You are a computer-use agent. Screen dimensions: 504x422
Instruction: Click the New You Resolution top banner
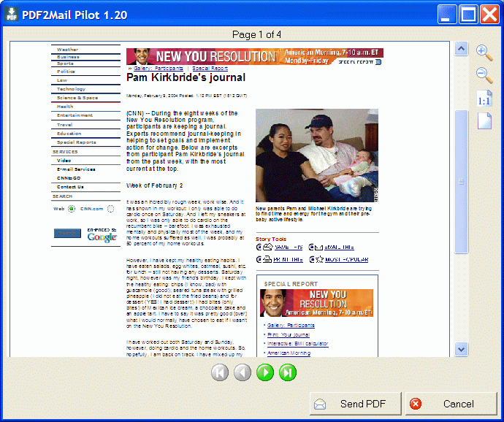point(255,56)
